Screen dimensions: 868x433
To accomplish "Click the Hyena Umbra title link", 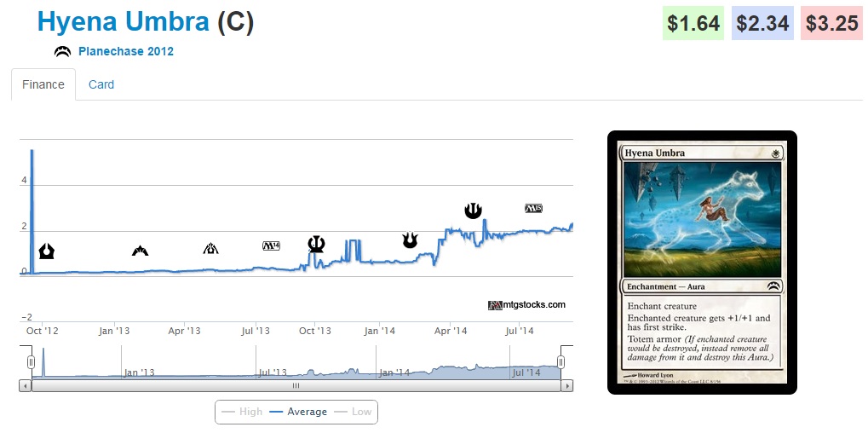I will [x=123, y=22].
